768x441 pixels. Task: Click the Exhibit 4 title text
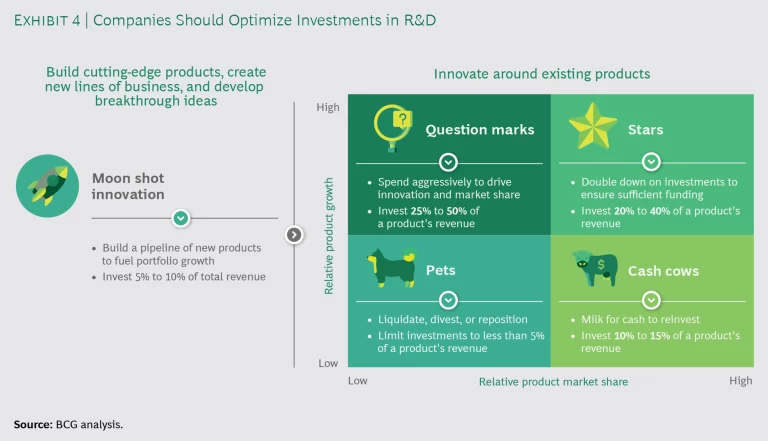(225, 20)
